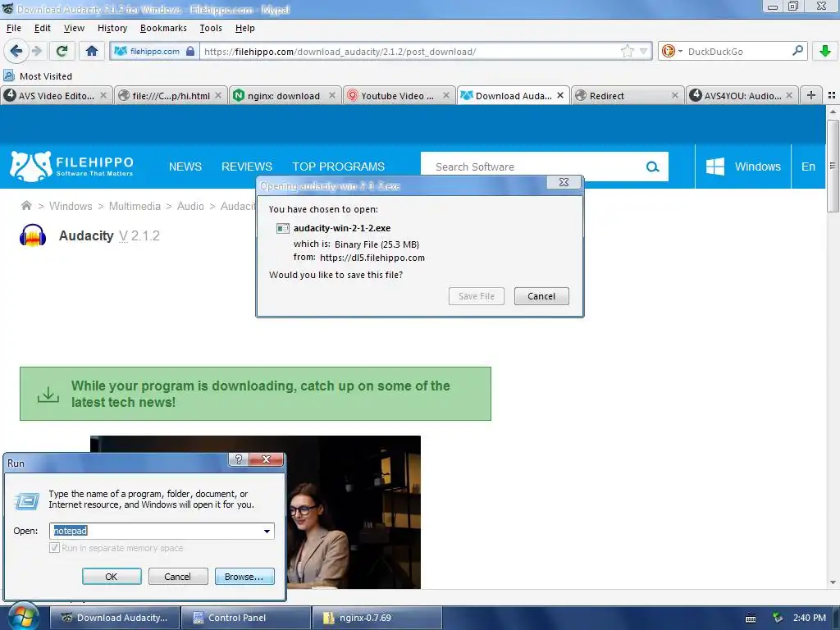Screen dimensions: 840x630
Task: Click the breadcrumb home icon
Action: (x=26, y=206)
